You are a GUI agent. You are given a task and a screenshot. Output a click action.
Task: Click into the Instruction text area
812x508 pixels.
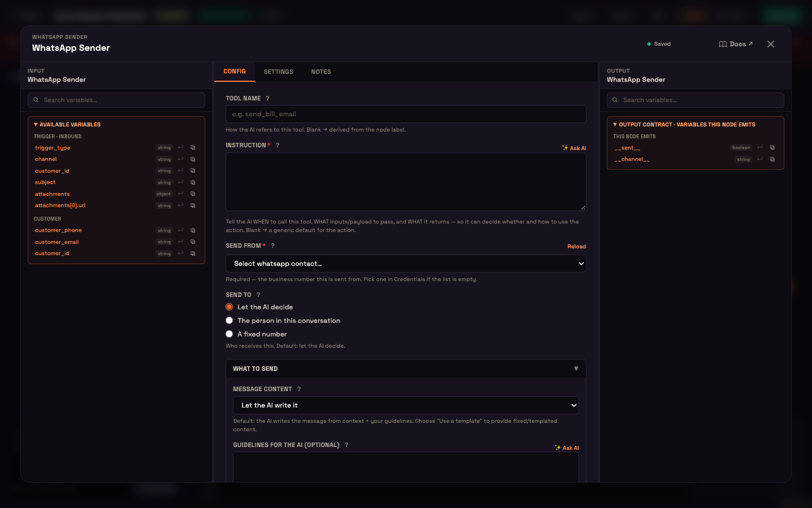coord(406,182)
